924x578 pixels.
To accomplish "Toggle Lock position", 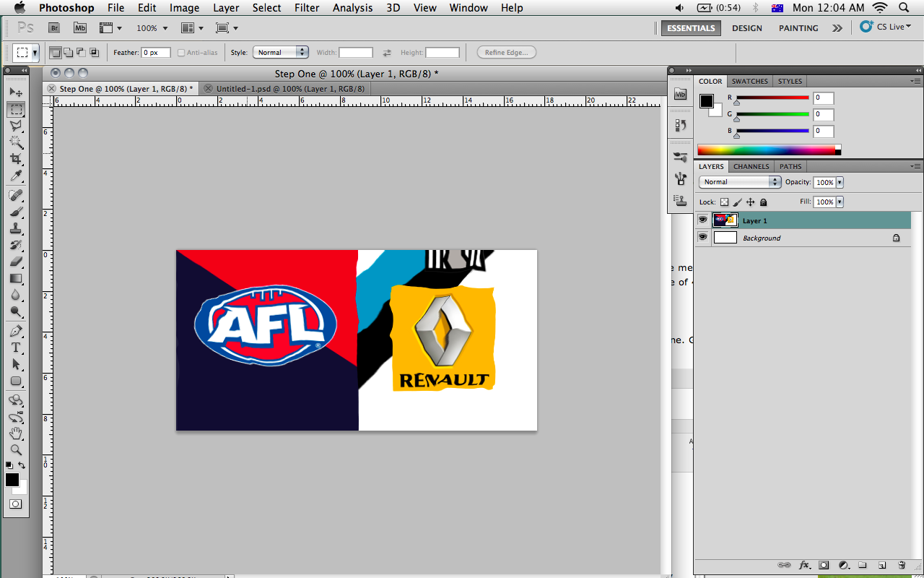I will 750,202.
